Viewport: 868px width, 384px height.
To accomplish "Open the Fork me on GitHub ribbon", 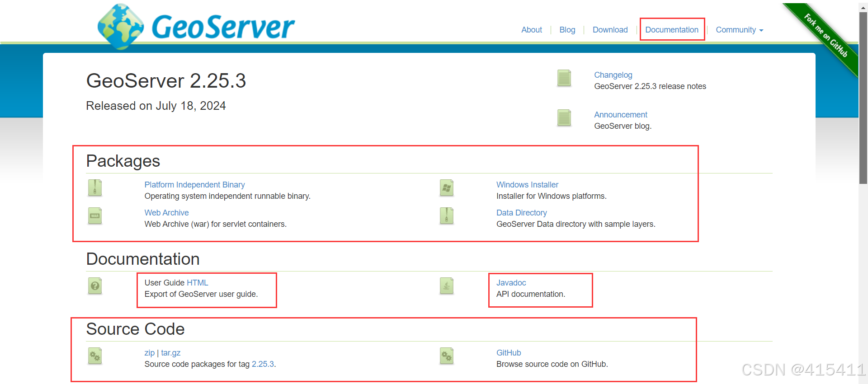I will 826,35.
